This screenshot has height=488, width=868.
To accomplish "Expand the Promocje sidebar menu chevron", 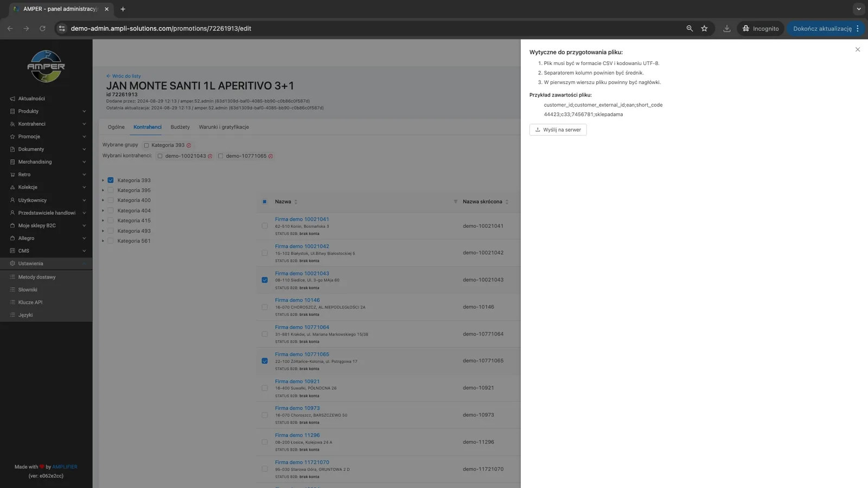I will click(84, 137).
